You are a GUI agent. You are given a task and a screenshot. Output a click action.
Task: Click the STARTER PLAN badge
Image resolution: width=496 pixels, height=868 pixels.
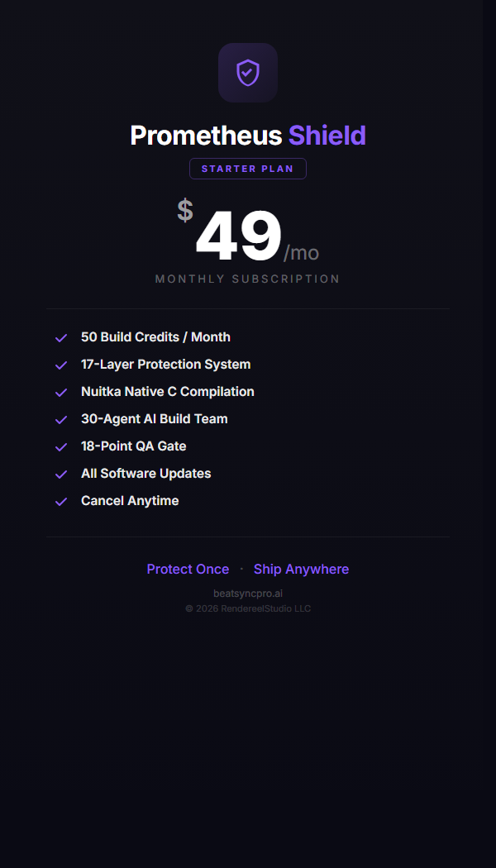(248, 169)
